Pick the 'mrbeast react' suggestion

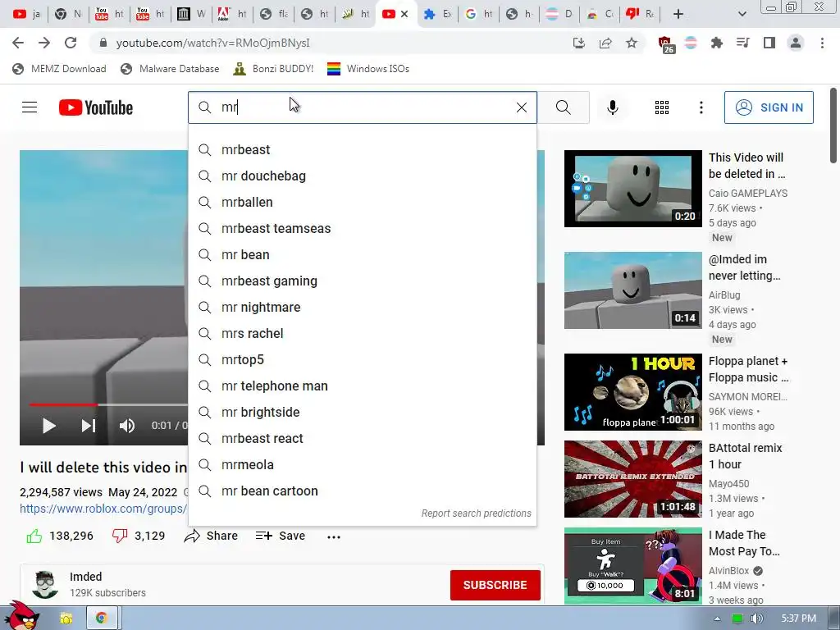(x=362, y=438)
